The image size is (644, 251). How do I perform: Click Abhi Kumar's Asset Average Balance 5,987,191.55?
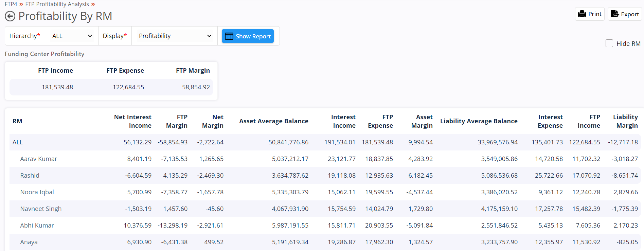point(290,226)
